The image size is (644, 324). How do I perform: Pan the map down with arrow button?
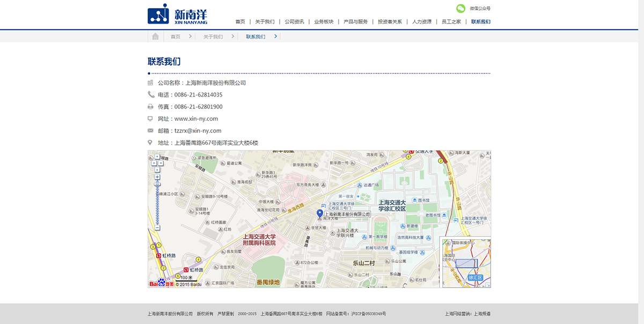click(x=157, y=168)
